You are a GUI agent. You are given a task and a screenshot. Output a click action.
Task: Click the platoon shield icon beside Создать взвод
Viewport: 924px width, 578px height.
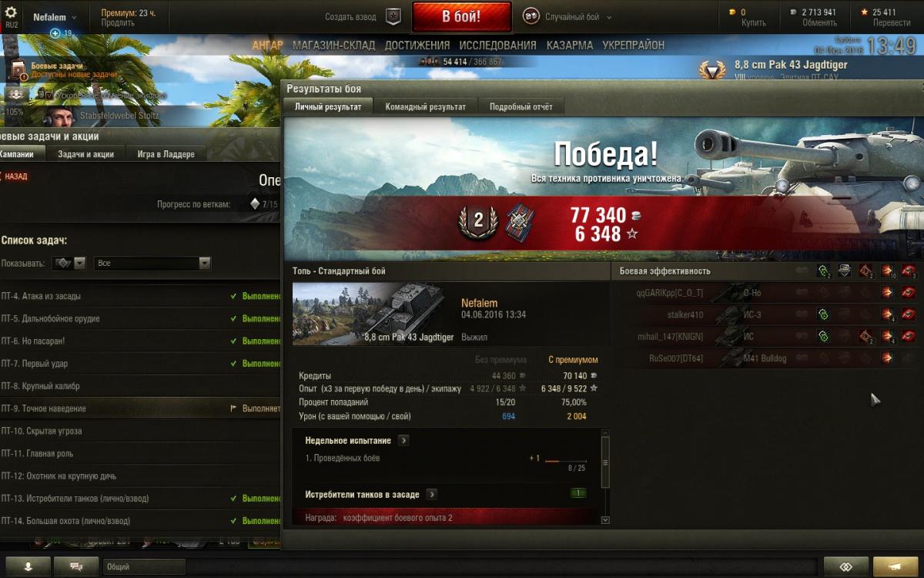(393, 16)
